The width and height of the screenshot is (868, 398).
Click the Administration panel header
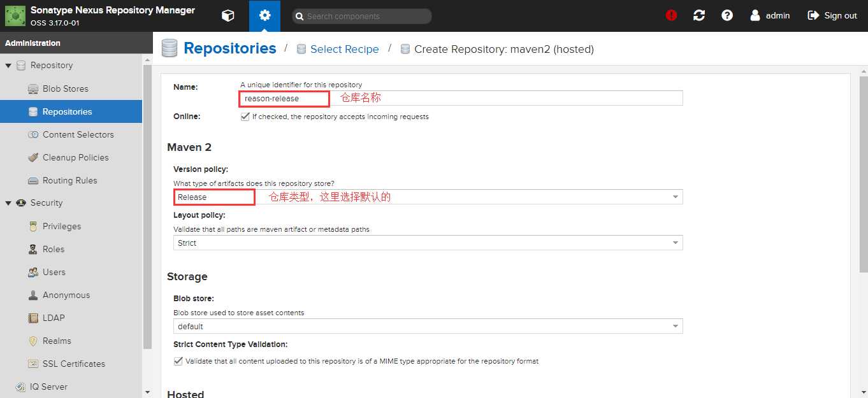click(76, 43)
